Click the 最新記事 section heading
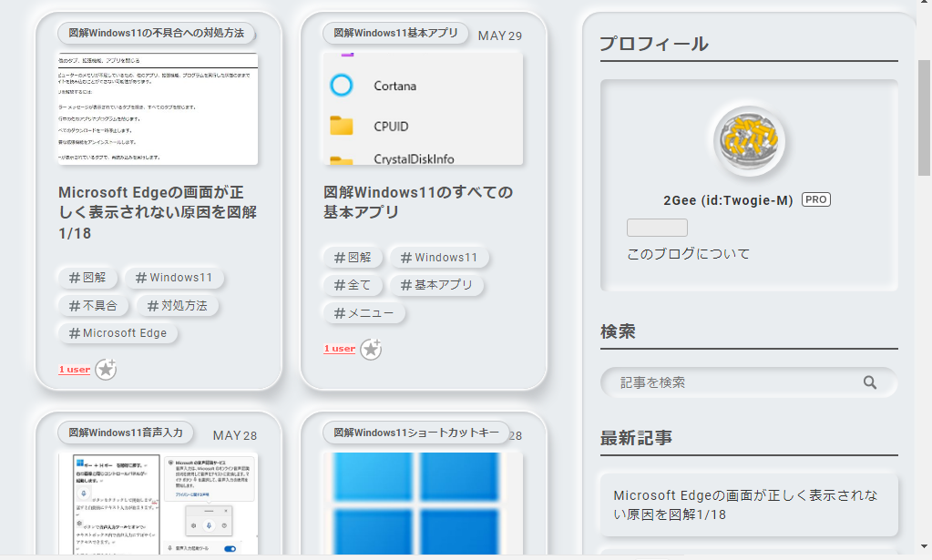This screenshot has height=560, width=932. 636,438
